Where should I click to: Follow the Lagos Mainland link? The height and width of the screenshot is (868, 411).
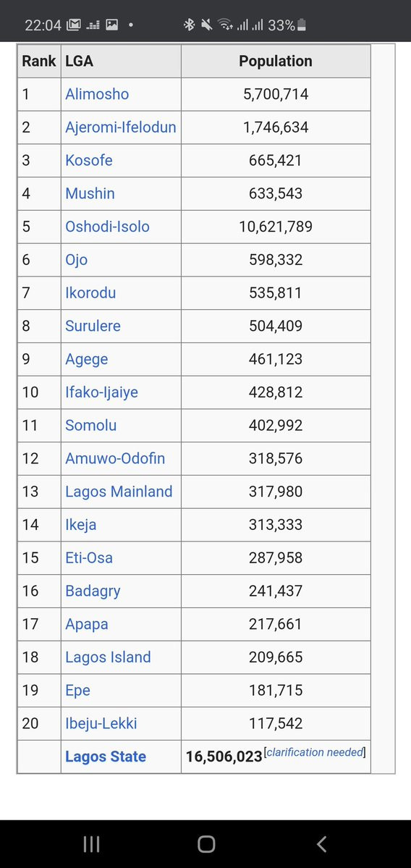click(x=119, y=492)
